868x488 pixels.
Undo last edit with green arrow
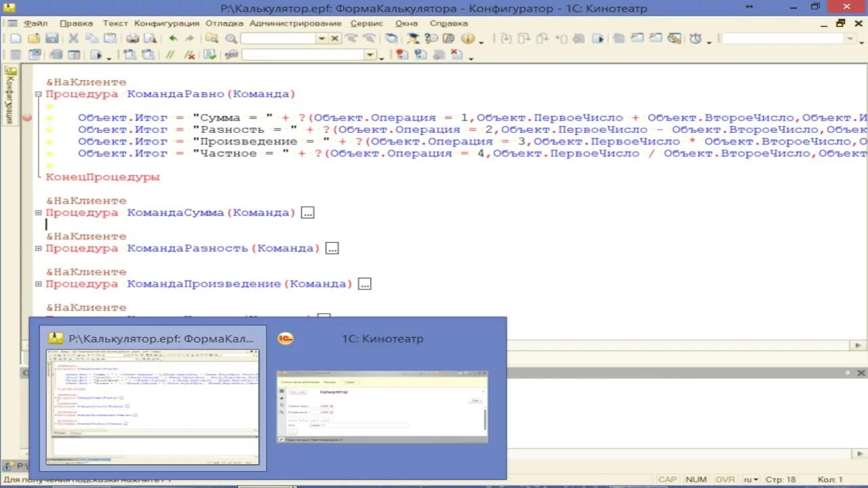pos(173,39)
